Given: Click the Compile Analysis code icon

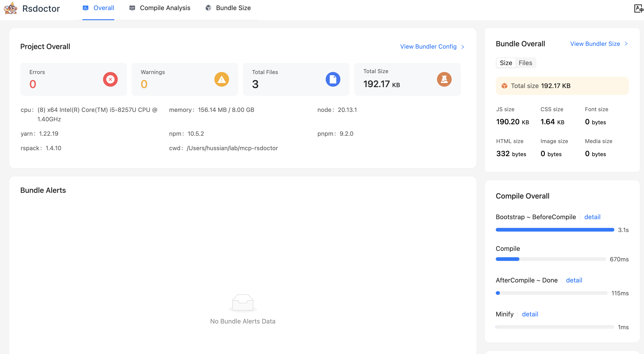Looking at the screenshot, I should point(132,8).
